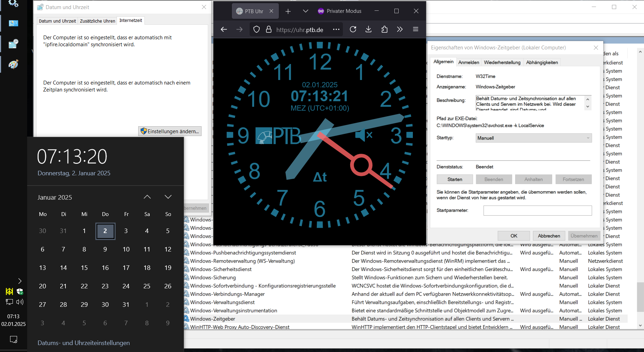Viewport: 644px width, 352px height.
Task: Click the description box up arrow in Eigenschaften
Action: (588, 99)
